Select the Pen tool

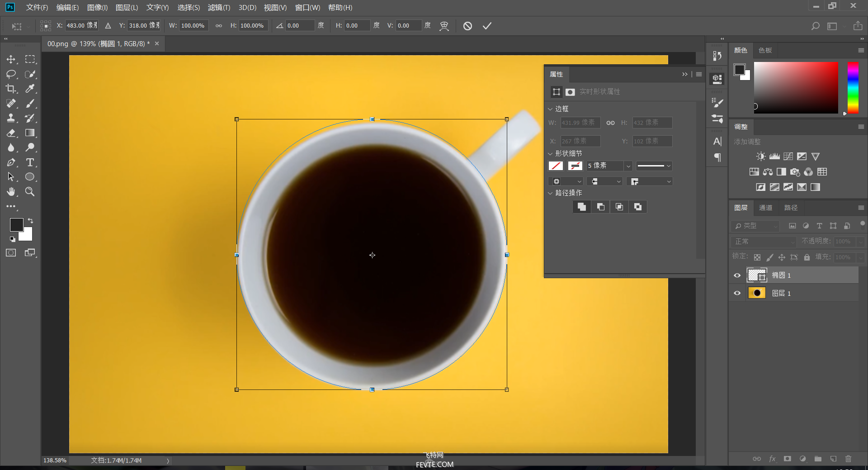click(x=11, y=162)
